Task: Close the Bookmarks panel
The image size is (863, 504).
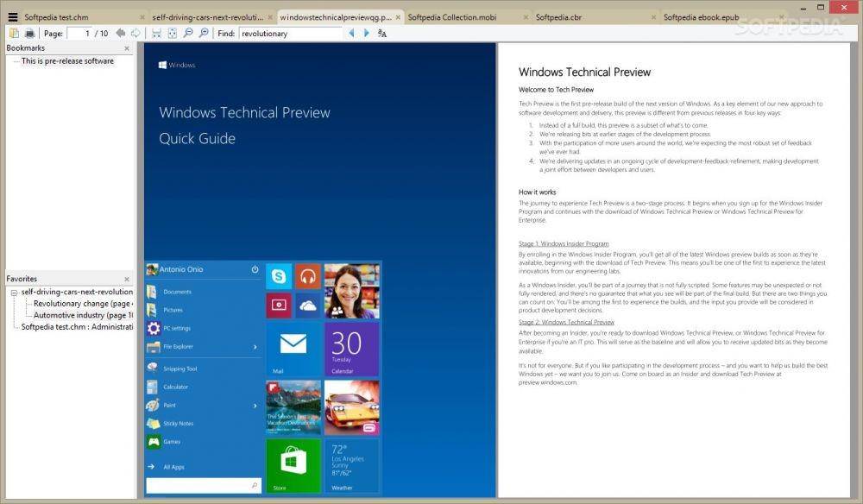Action: coord(127,48)
